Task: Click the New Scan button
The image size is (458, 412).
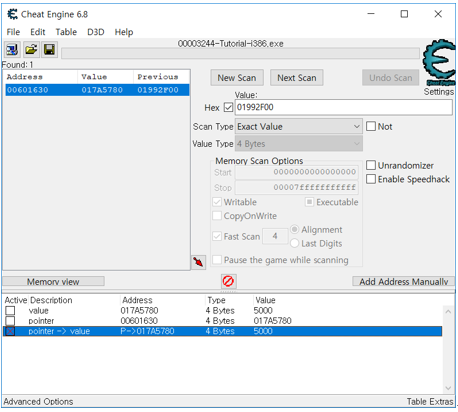Action: pos(237,78)
